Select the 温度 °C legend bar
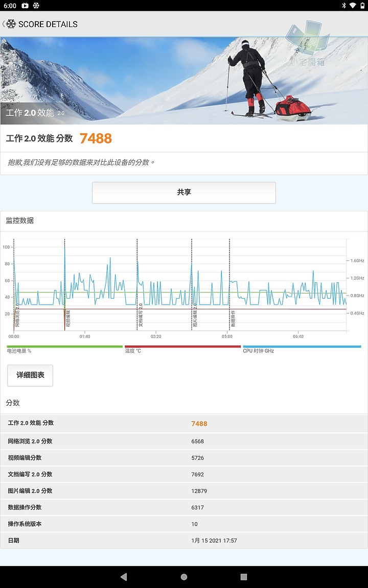The height and width of the screenshot is (588, 368). click(182, 347)
